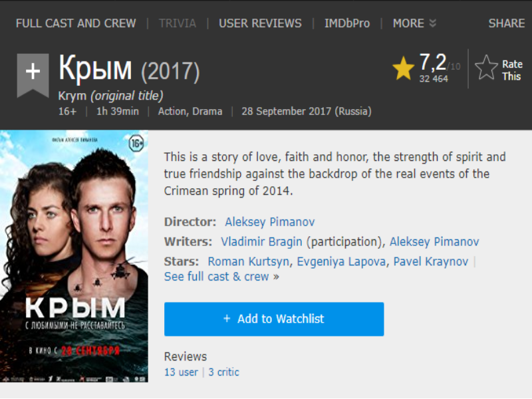Viewport: 532px width, 399px height.
Task: Expand the MORE dropdown menu
Action: point(414,23)
